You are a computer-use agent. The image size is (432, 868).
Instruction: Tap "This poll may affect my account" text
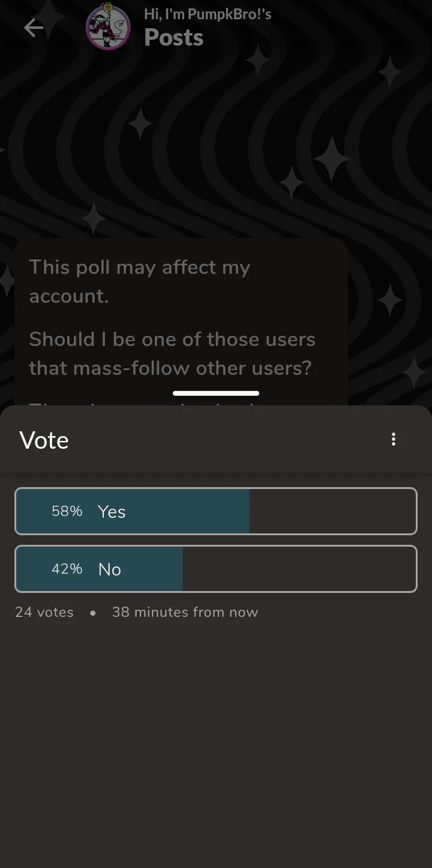click(x=140, y=281)
